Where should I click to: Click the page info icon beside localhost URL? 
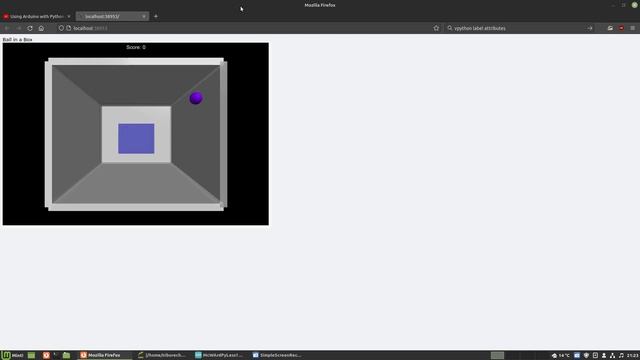[69, 28]
